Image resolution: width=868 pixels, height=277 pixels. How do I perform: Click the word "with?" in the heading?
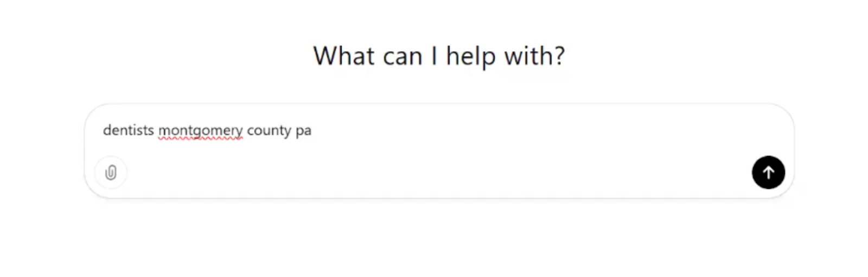pyautogui.click(x=534, y=56)
